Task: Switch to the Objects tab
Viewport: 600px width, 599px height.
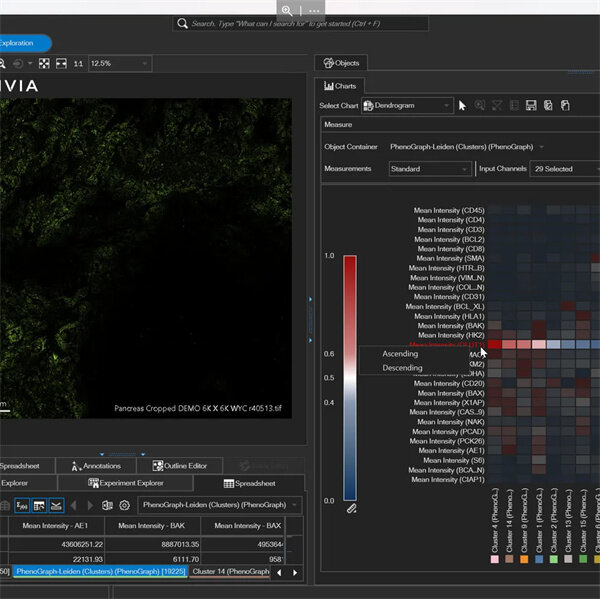Action: tap(342, 63)
